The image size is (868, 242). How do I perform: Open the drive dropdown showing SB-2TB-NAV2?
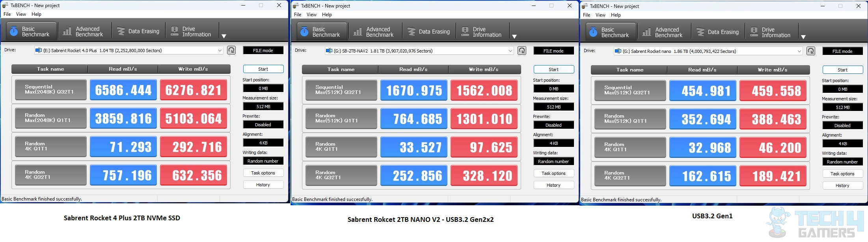419,51
